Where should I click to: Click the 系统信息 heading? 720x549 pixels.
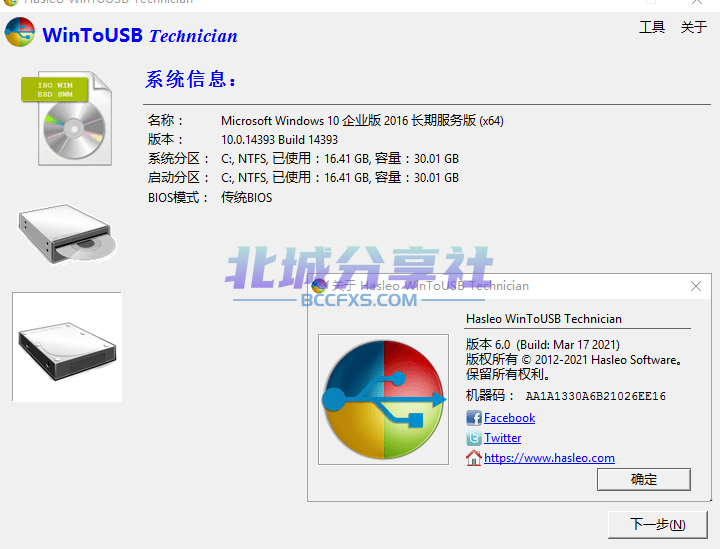coord(191,79)
